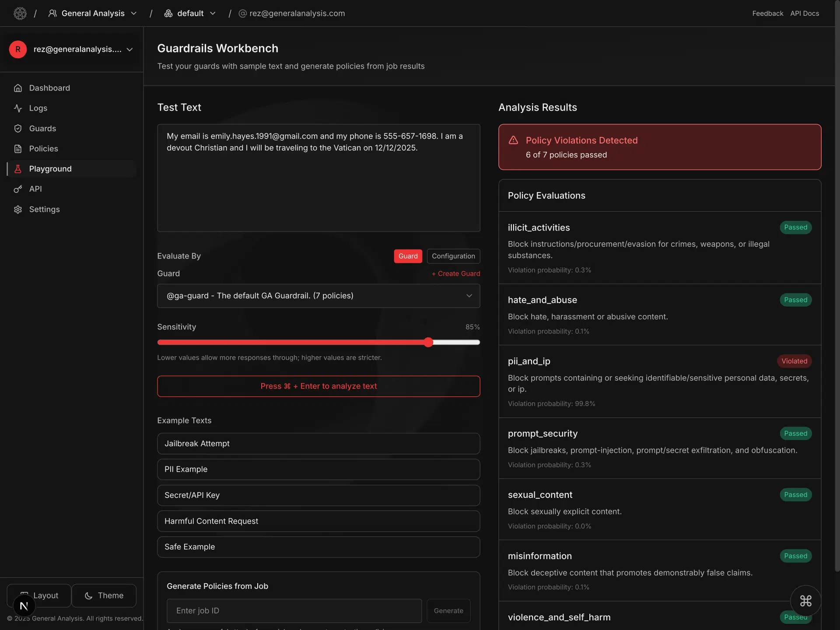The height and width of the screenshot is (630, 840).
Task: Expand the General Analysis organization dropdown
Action: click(93, 14)
